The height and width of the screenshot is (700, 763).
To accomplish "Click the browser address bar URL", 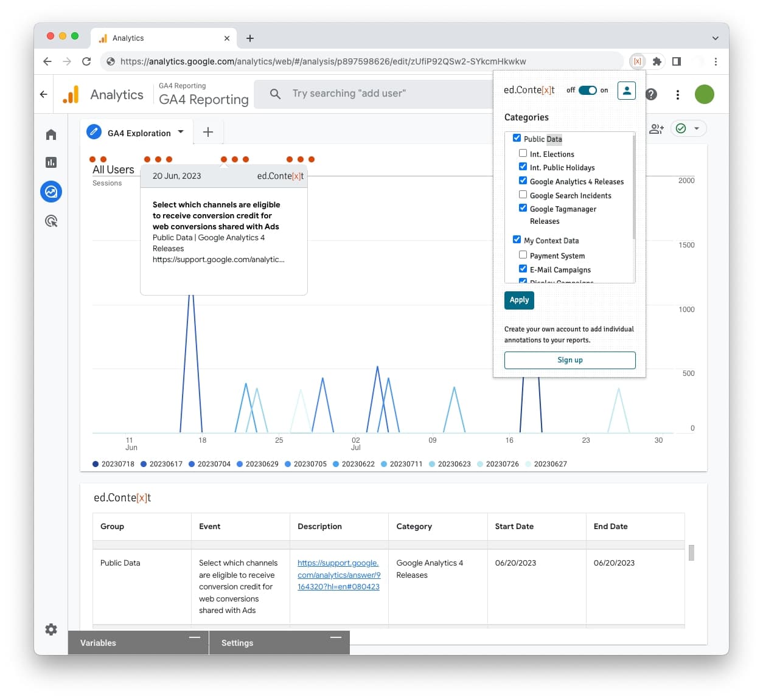I will click(323, 61).
